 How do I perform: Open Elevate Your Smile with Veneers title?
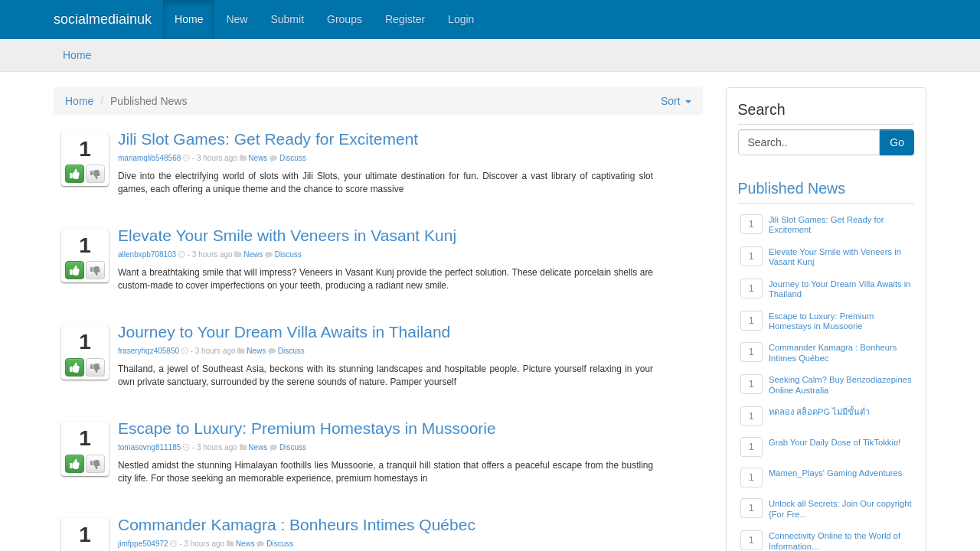click(x=287, y=236)
